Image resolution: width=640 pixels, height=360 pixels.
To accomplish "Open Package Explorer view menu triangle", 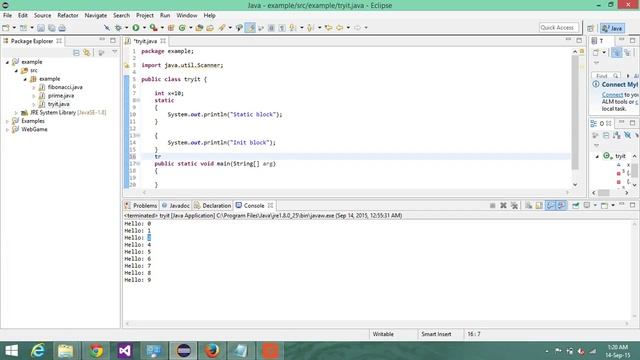I will point(115,52).
